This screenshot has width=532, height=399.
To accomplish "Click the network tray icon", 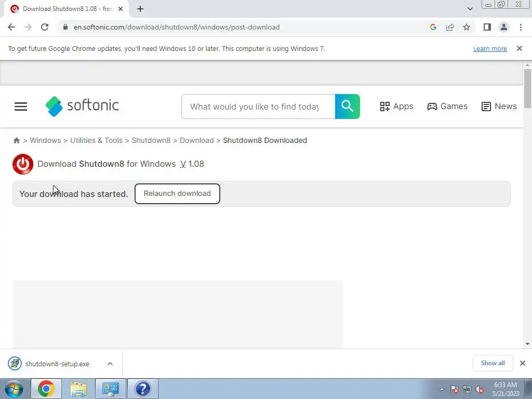I will click(467, 390).
